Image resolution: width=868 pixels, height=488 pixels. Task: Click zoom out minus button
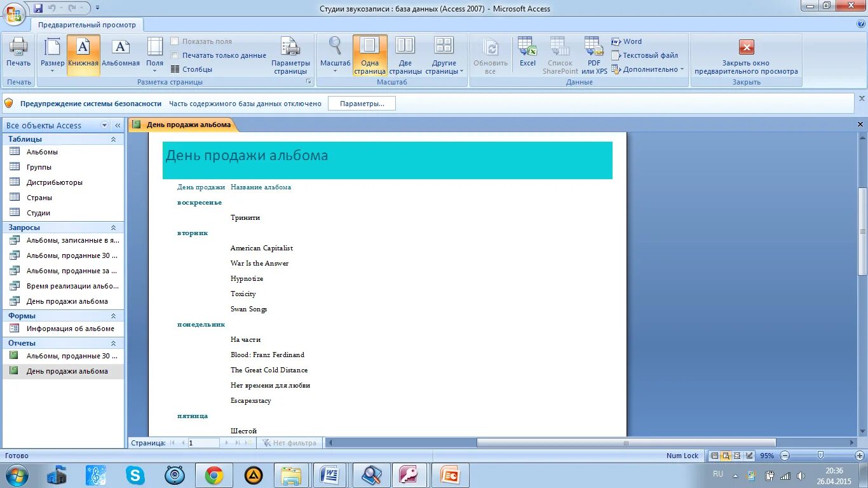coord(784,456)
